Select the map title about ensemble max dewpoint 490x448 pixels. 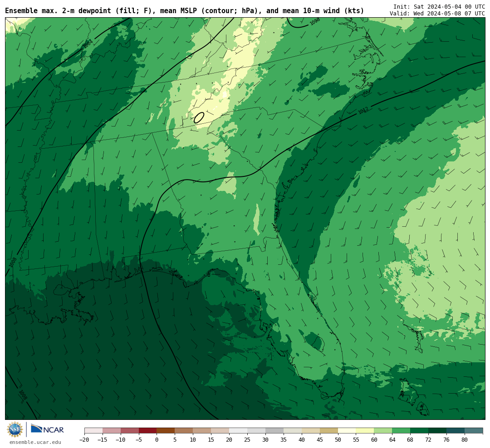[184, 11]
